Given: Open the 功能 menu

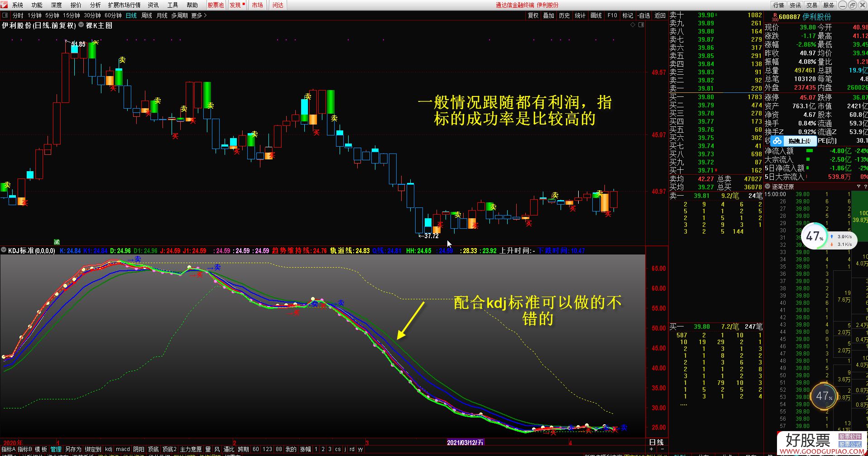Looking at the screenshot, I should [x=37, y=5].
